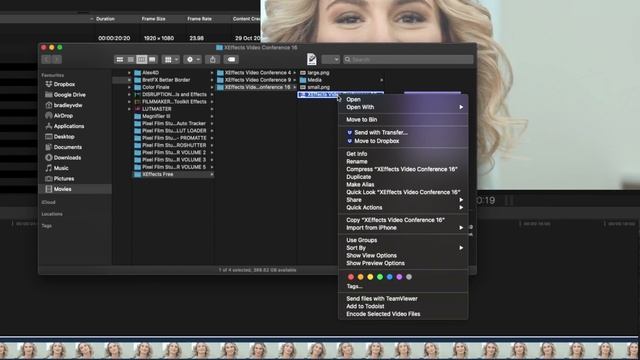Go forward in Finder history
Viewport: 640px width, 360px height.
57,60
